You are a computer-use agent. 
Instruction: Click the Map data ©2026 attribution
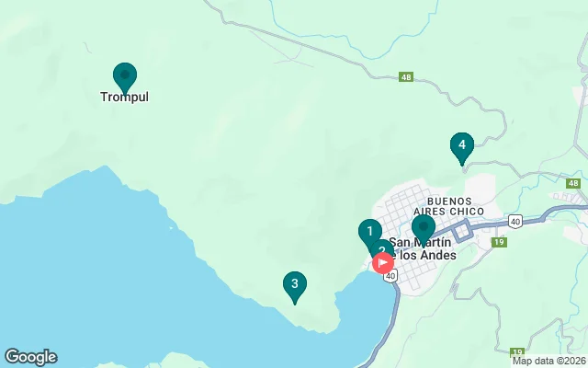pos(549,362)
